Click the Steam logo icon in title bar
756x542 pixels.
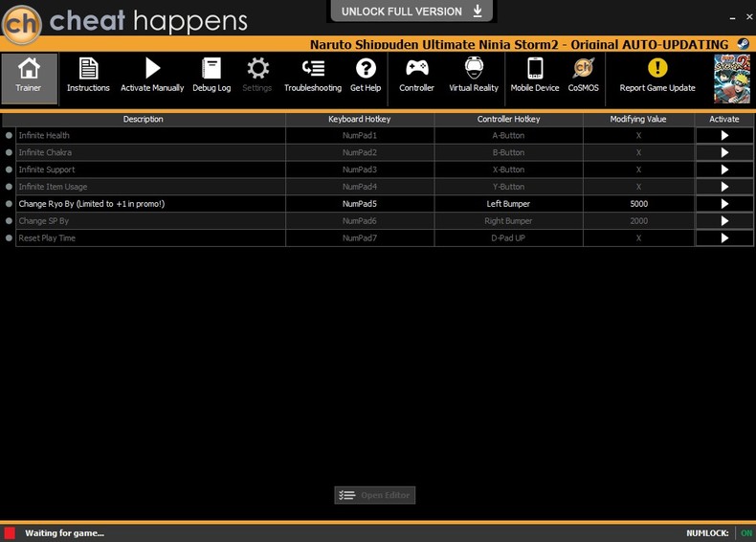point(743,44)
